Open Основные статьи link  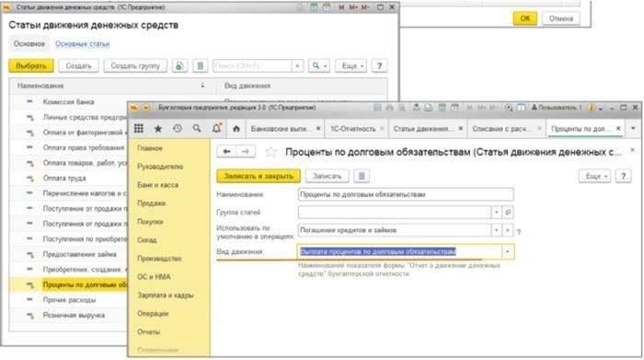pos(82,44)
